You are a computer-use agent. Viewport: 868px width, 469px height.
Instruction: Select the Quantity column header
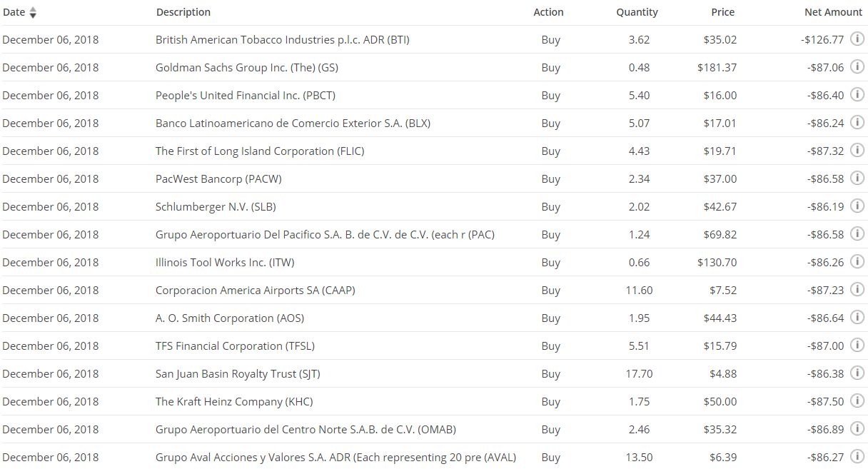pyautogui.click(x=637, y=12)
